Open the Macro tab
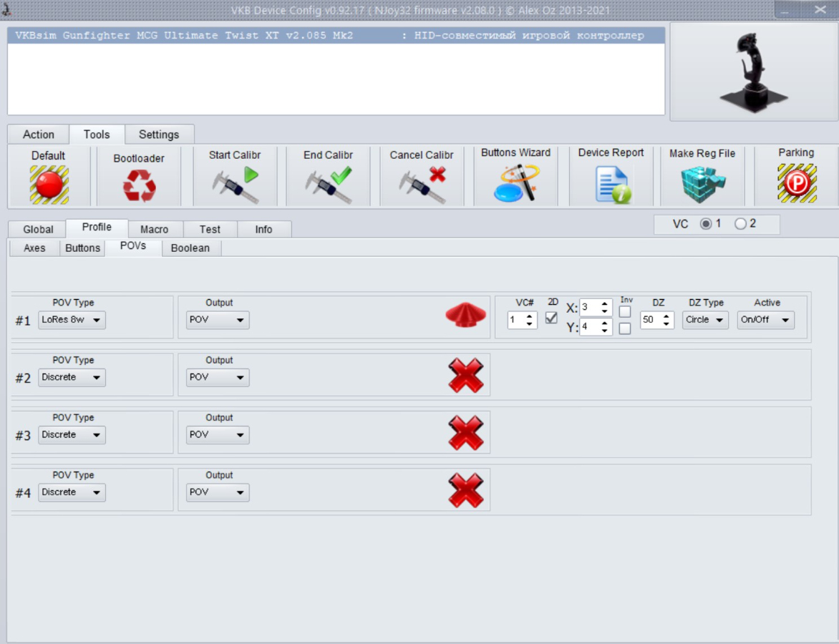 154,230
